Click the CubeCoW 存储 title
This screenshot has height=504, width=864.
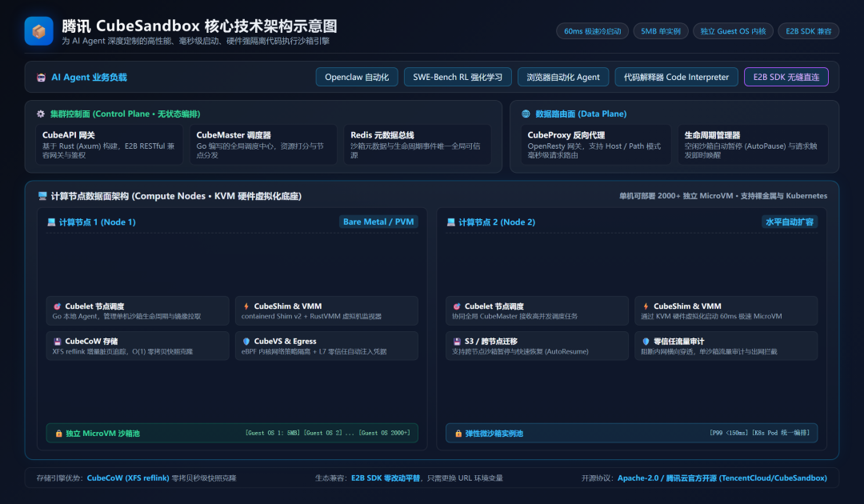91,342
